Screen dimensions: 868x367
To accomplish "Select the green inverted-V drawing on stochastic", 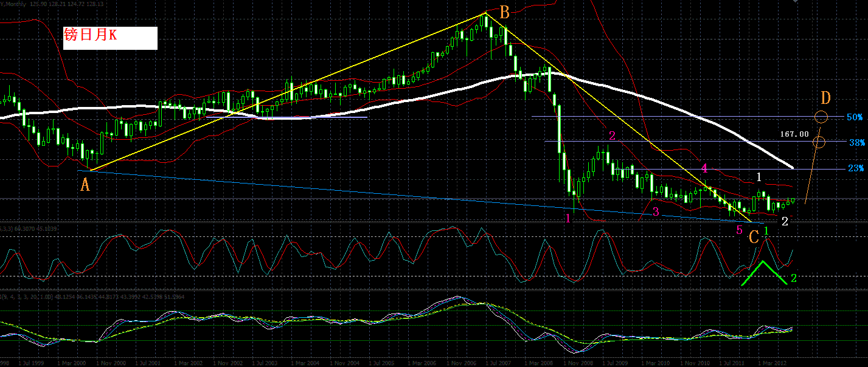I will tap(764, 273).
